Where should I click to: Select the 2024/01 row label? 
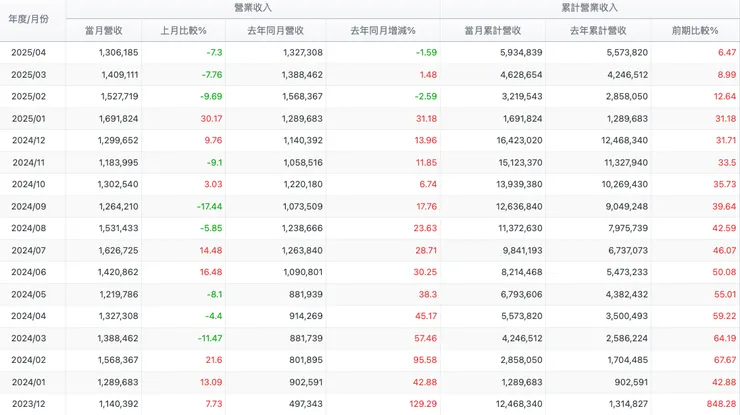tap(29, 382)
